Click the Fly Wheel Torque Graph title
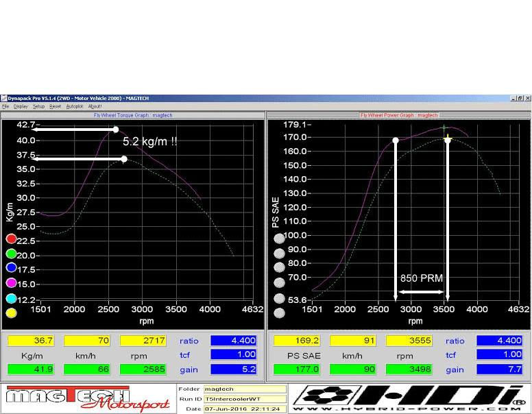 133,115
